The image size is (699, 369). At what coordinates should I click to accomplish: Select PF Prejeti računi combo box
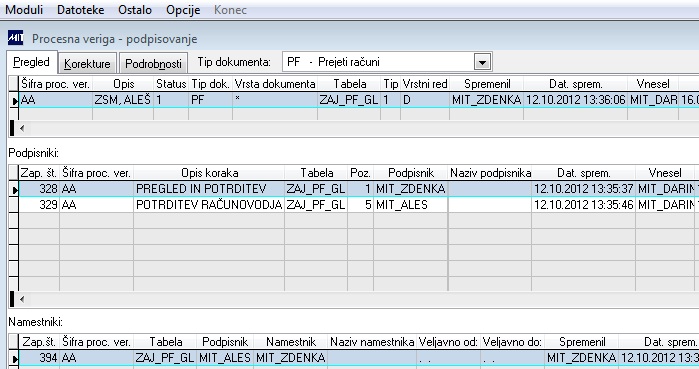click(x=387, y=62)
